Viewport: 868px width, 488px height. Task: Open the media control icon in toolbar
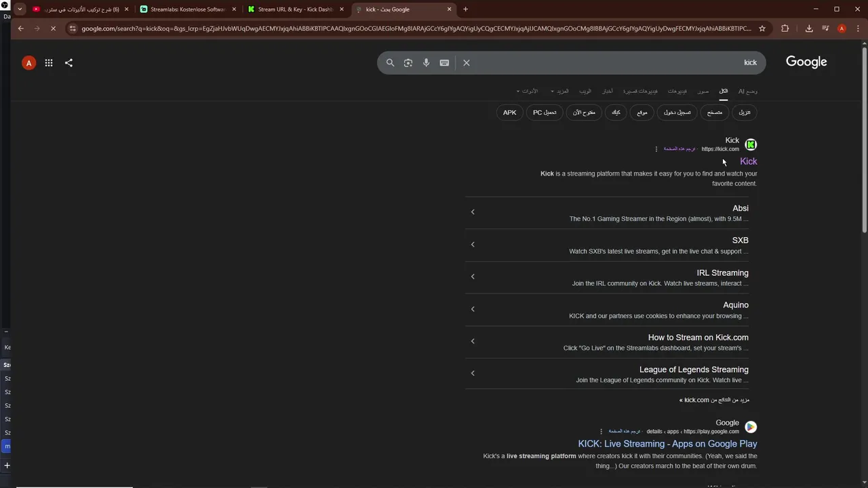tap(825, 28)
